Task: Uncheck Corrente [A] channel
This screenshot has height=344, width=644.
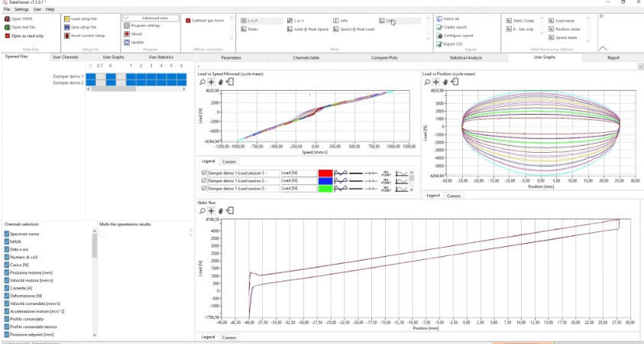Action: click(7, 288)
